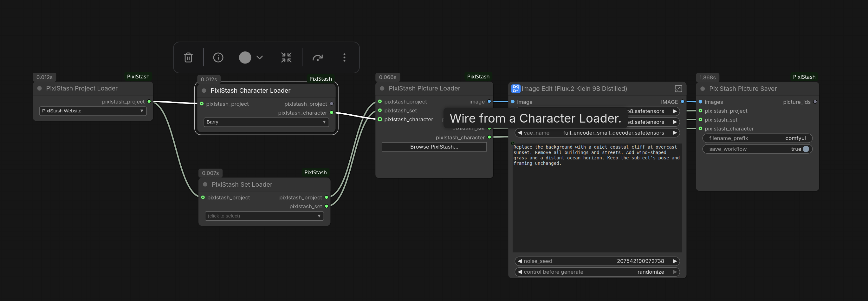Click the Browse PixlStash... button
The width and height of the screenshot is (868, 301).
pyautogui.click(x=434, y=147)
